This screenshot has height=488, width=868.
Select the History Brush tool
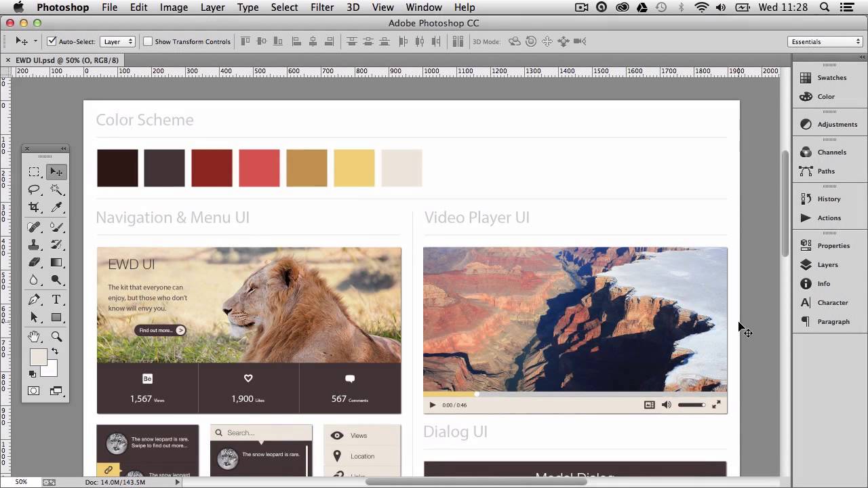click(56, 245)
